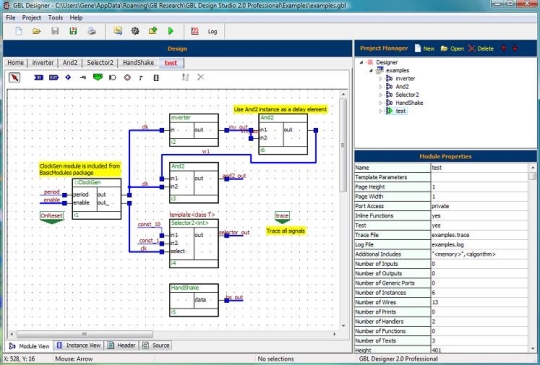Select the curly braces tool icon
Screen dimensions: 540x365
[156, 78]
